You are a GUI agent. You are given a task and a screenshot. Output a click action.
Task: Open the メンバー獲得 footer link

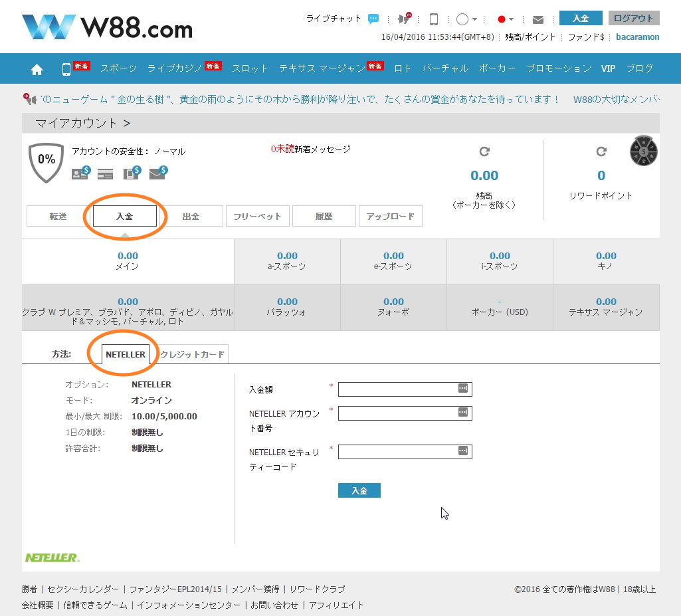pyautogui.click(x=255, y=589)
